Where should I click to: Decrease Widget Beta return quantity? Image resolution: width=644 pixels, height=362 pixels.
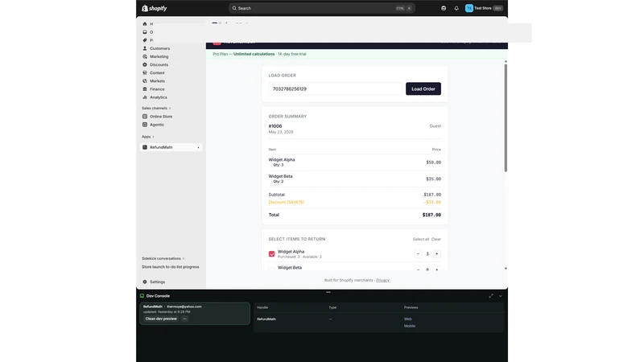tap(418, 269)
